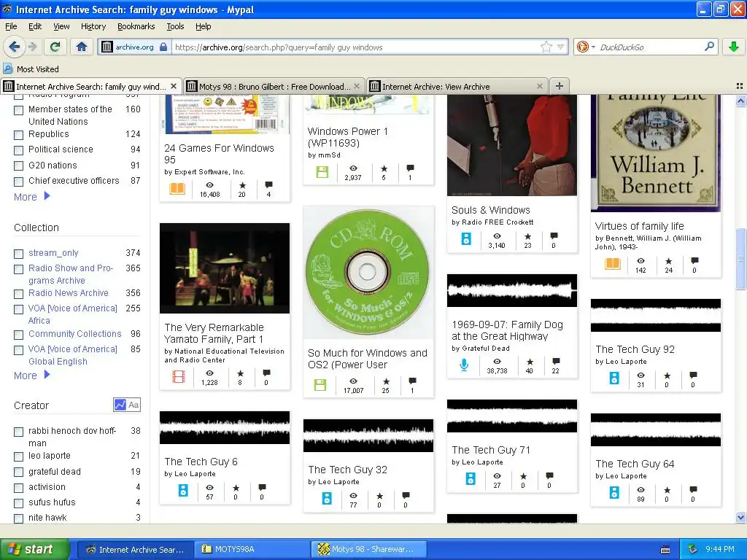This screenshot has width=747, height=560.
Task: Open the File menu
Action: click(11, 26)
